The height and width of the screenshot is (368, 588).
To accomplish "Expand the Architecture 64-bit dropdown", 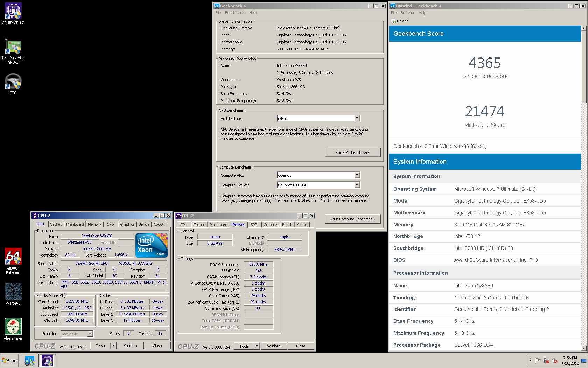I will pos(357,118).
